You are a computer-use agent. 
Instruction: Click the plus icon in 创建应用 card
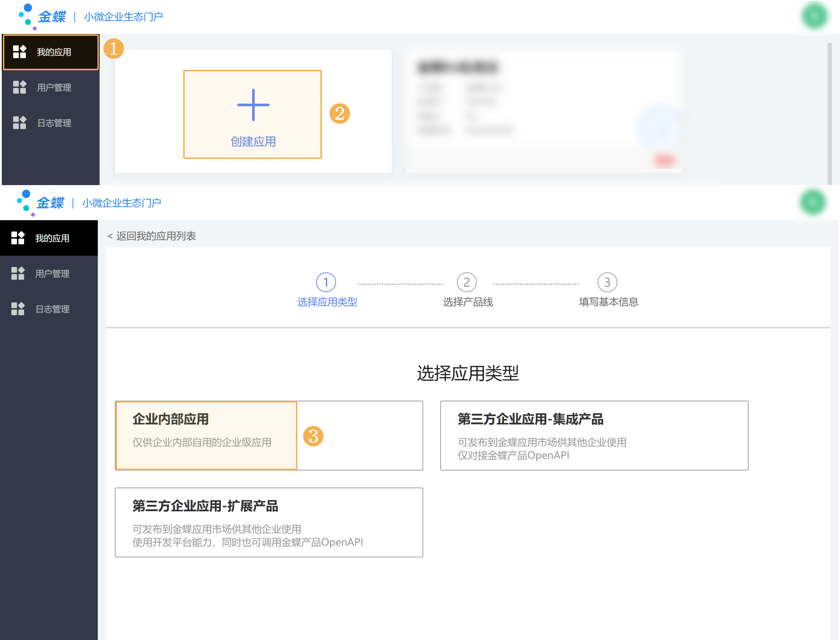[253, 105]
